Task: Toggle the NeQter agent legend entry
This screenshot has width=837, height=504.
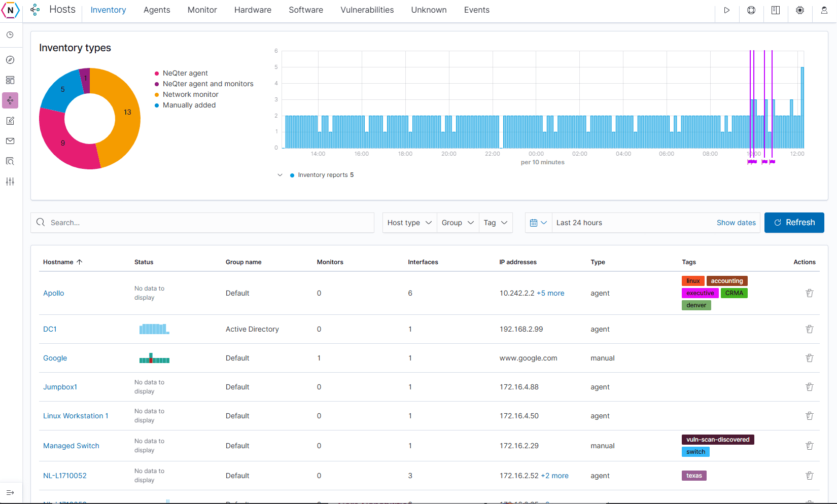Action: click(x=185, y=73)
